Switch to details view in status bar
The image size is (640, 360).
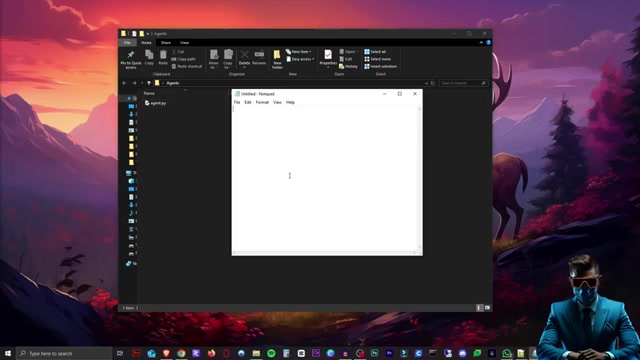pyautogui.click(x=480, y=308)
